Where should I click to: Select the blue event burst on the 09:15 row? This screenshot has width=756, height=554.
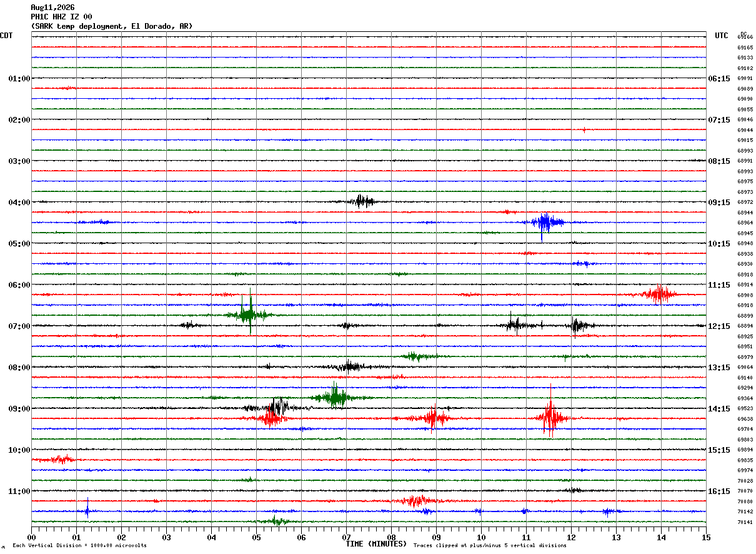(x=546, y=223)
